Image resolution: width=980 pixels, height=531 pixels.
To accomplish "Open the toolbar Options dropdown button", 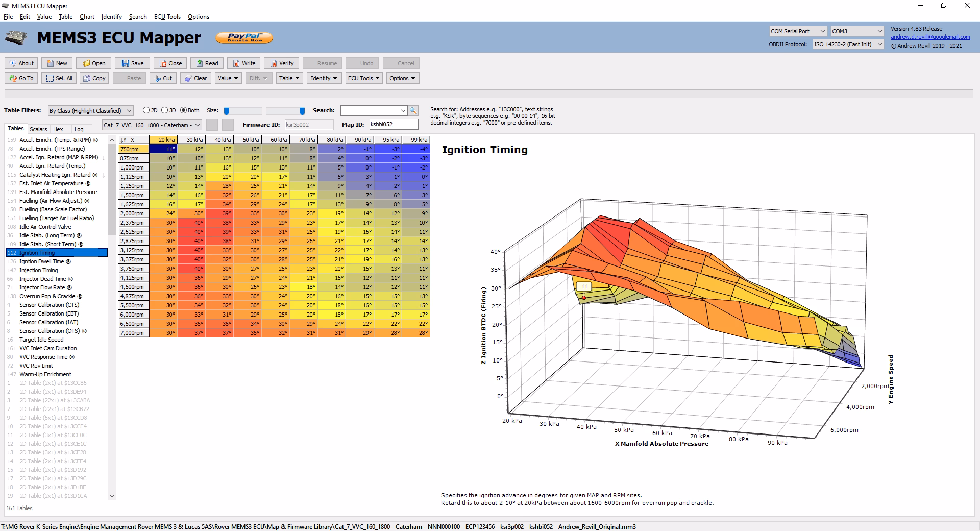I will 403,78.
